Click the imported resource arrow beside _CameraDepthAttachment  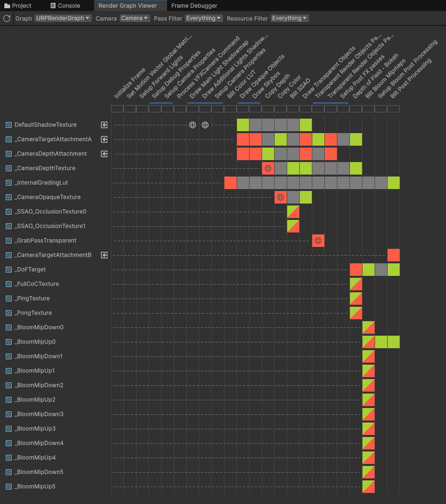[x=104, y=154]
